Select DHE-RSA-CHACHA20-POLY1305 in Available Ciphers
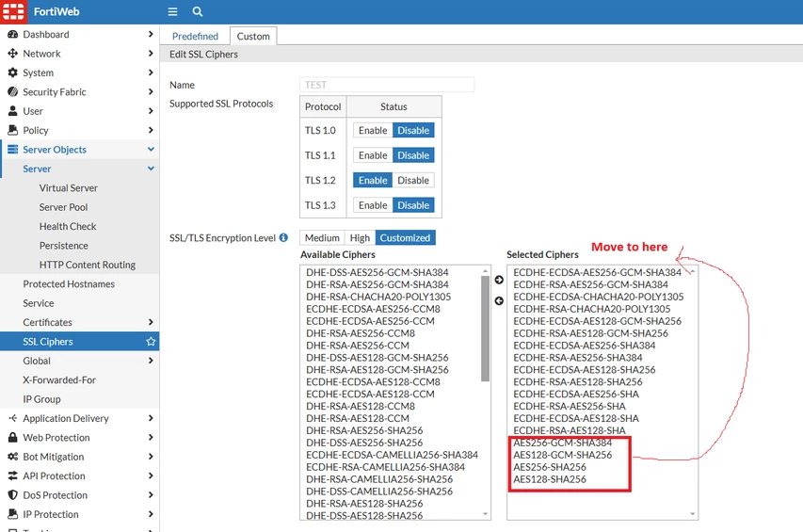The image size is (803, 532). (x=378, y=297)
